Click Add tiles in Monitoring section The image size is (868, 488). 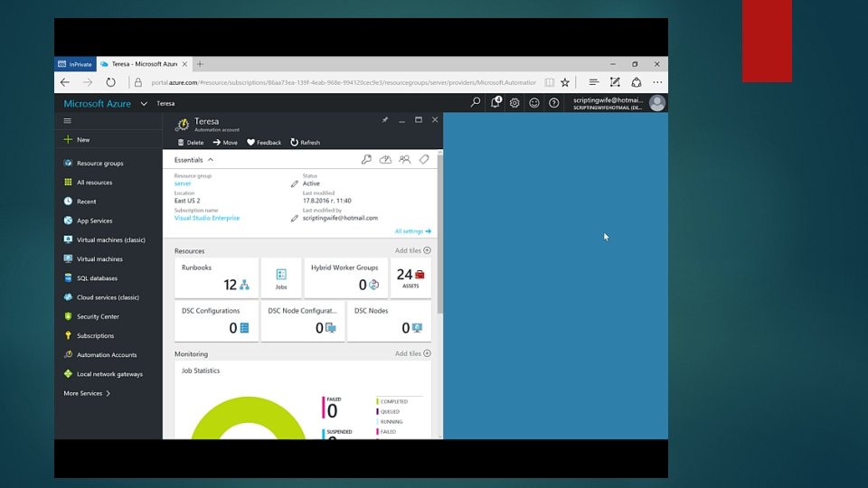tap(413, 353)
